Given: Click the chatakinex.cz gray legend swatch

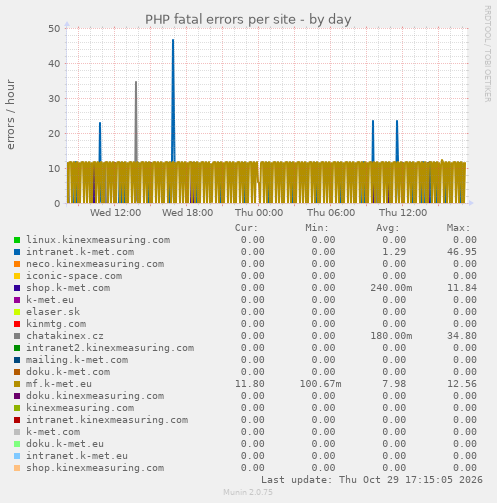Looking at the screenshot, I should pos(17,336).
